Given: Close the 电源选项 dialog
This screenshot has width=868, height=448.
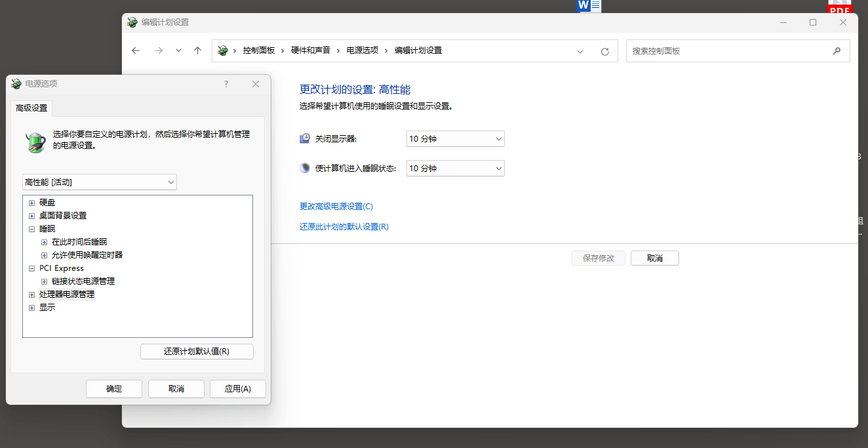Looking at the screenshot, I should tap(256, 84).
